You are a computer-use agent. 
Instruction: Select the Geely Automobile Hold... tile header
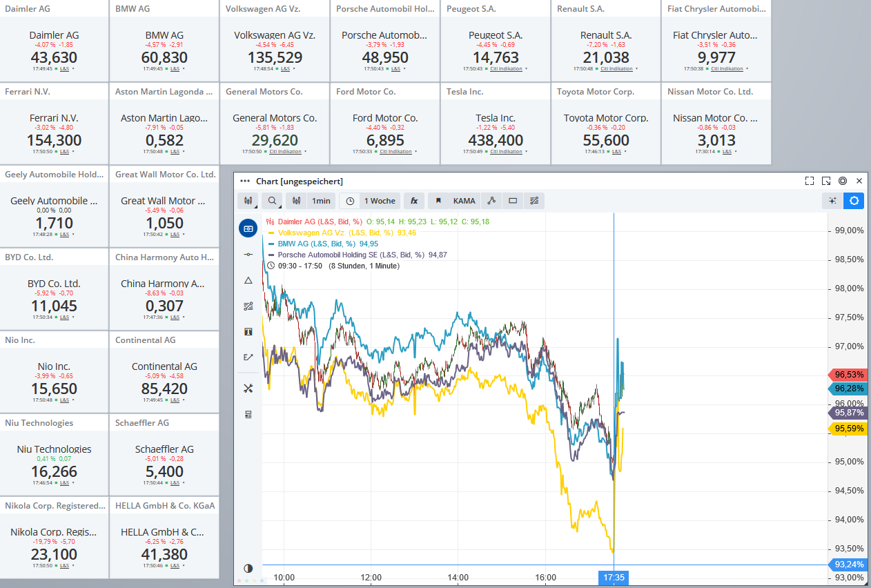(55, 174)
